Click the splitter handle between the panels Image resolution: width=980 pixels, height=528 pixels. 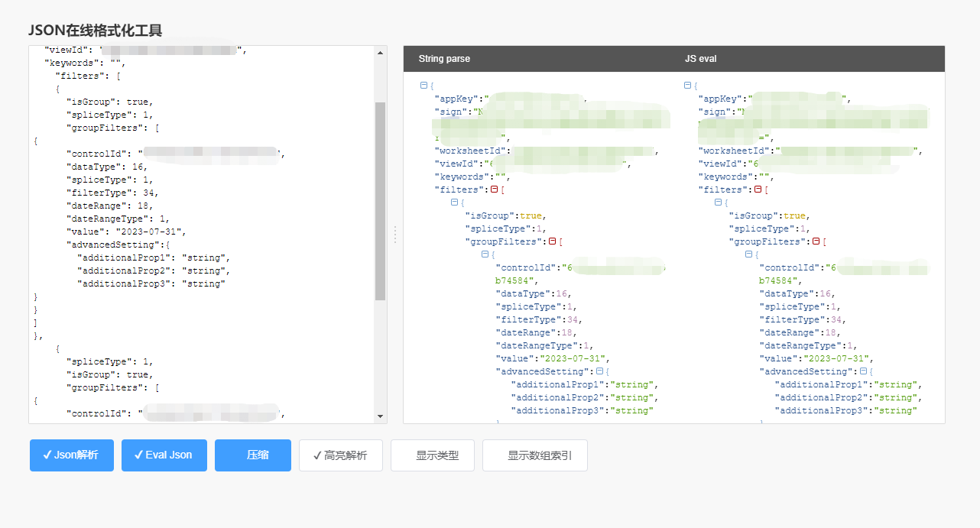(395, 235)
